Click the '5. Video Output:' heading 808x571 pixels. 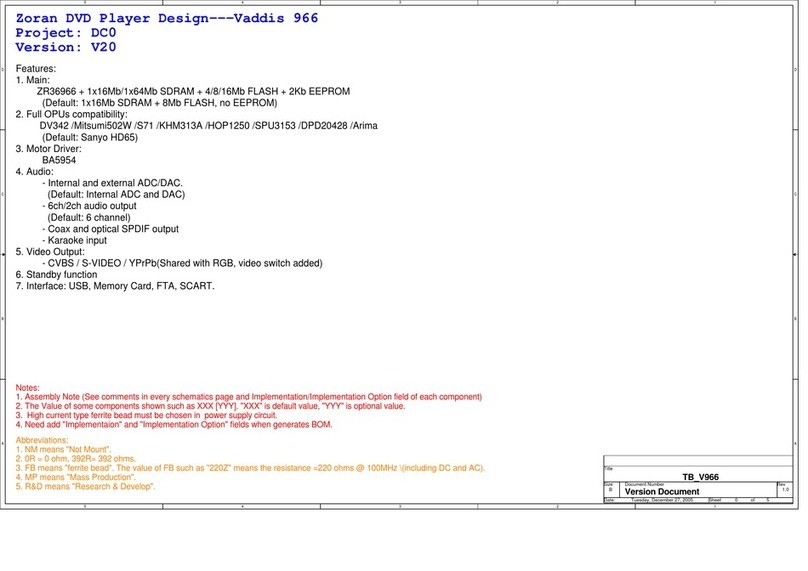50,251
